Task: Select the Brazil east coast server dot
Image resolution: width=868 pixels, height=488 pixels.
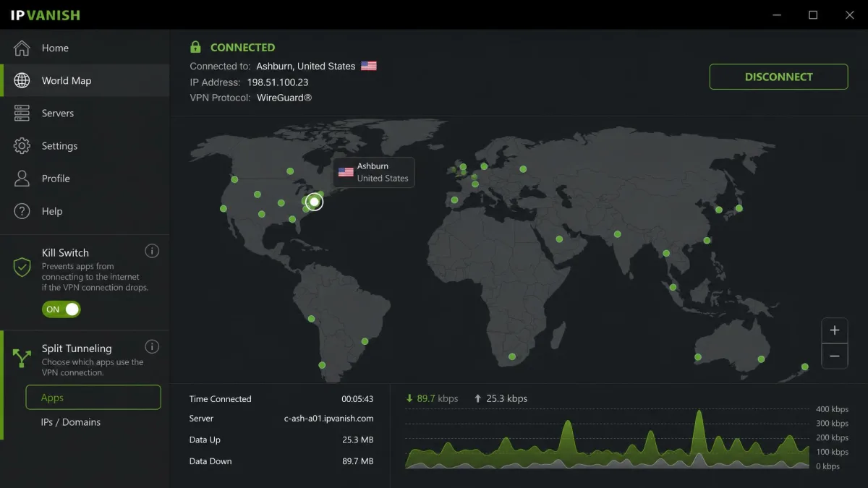Action: pos(365,341)
